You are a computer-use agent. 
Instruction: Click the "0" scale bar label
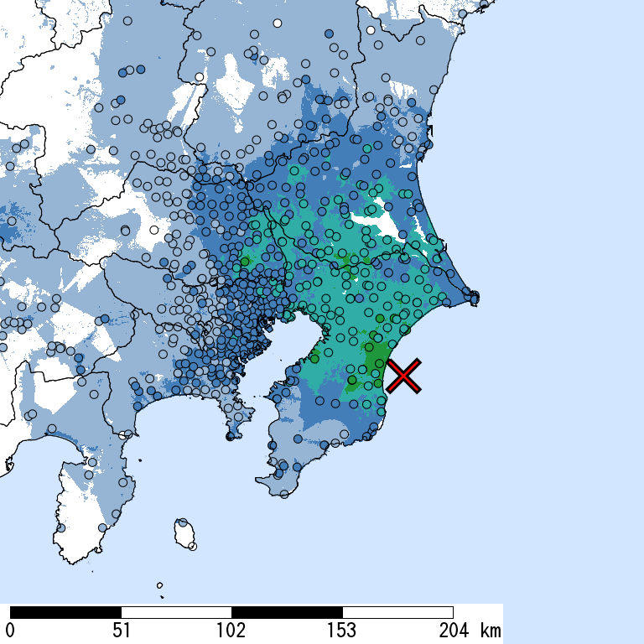(10, 631)
